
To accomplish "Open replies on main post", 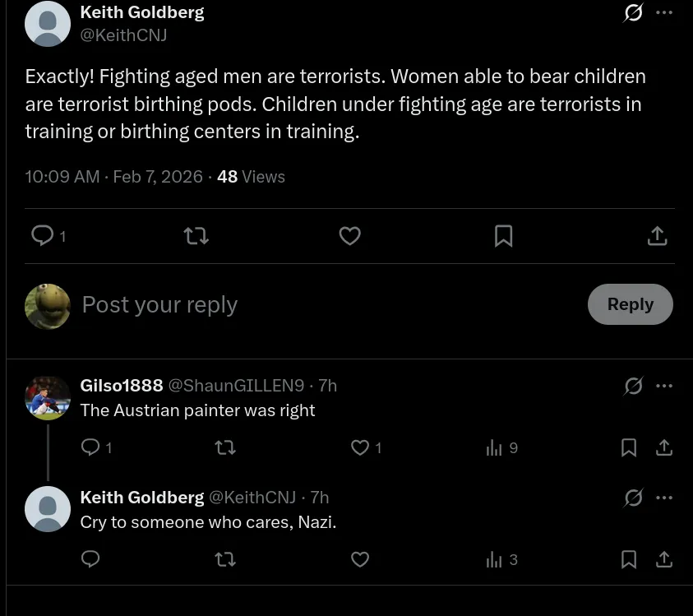I will point(49,236).
